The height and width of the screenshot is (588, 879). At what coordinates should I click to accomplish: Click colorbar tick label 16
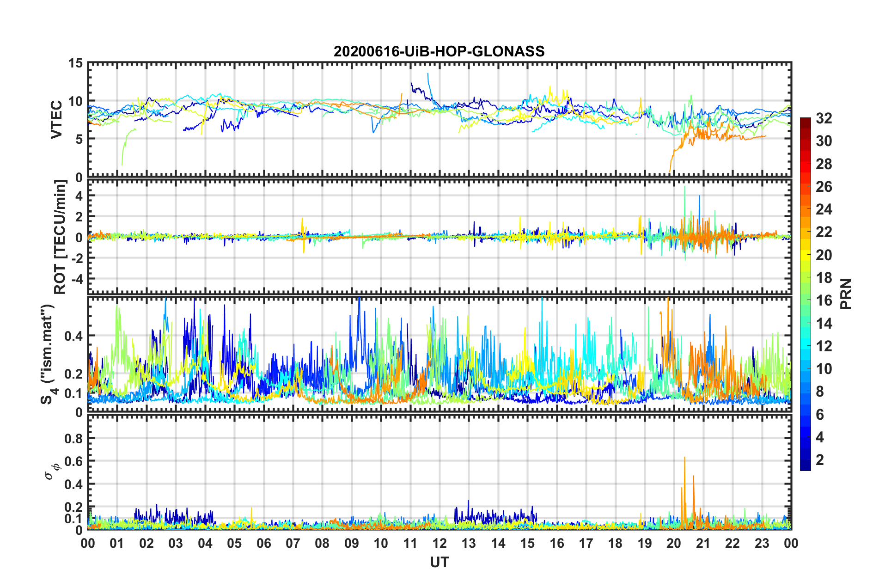[824, 300]
